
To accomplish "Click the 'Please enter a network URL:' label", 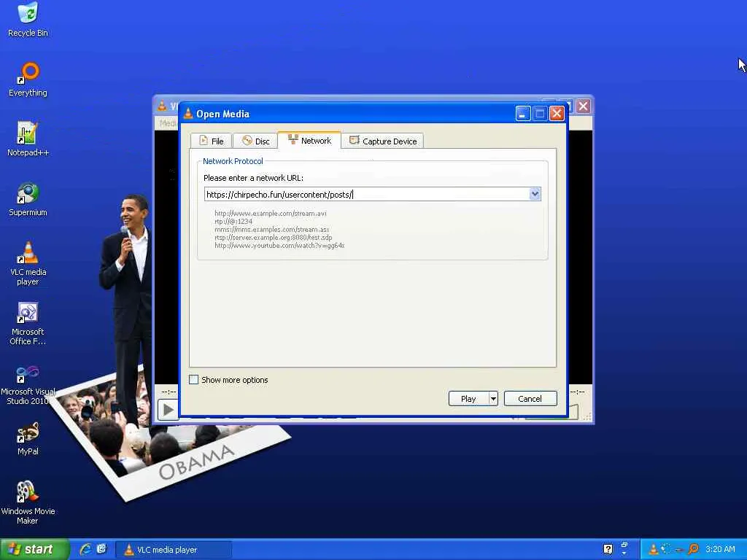I will pos(253,178).
